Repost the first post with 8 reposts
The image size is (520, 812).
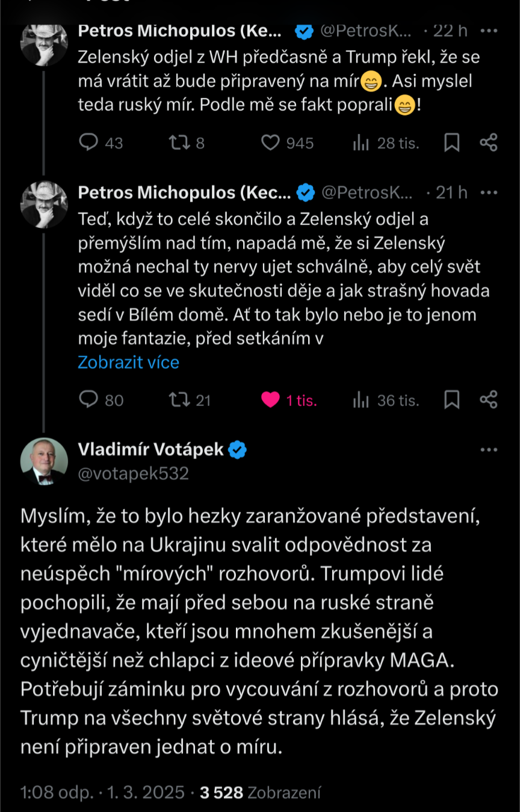[x=179, y=143]
